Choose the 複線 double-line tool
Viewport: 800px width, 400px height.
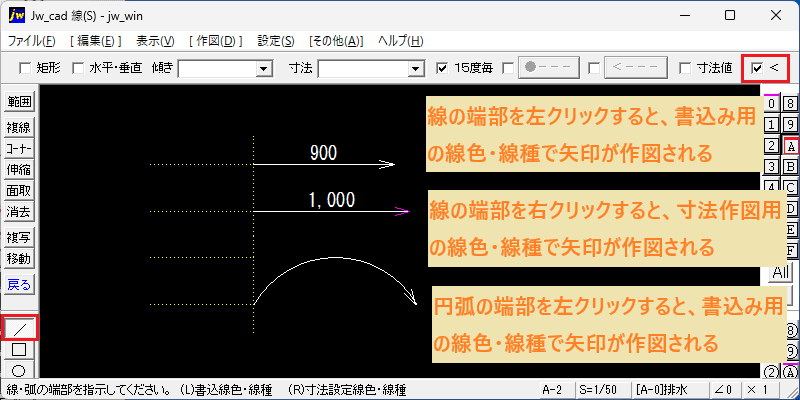tap(19, 127)
